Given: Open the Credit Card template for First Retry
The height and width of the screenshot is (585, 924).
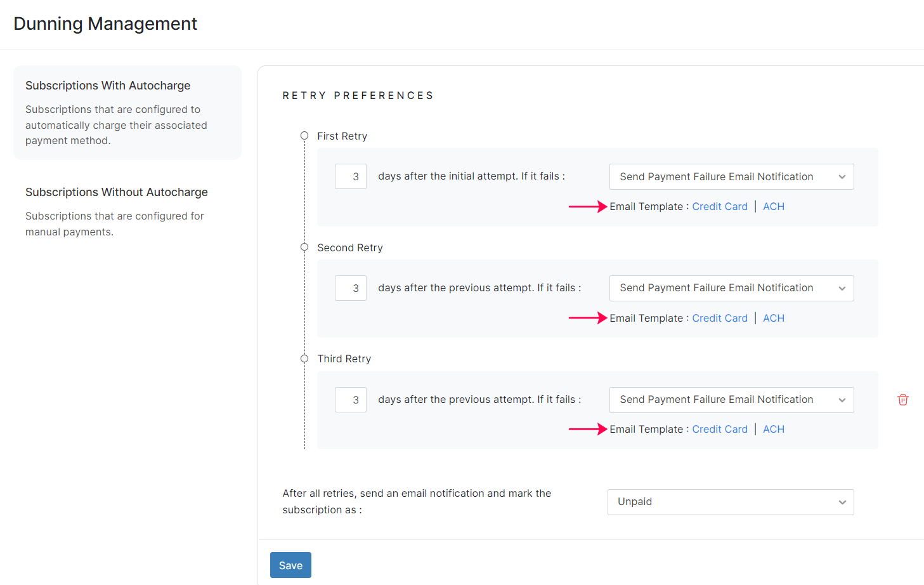Looking at the screenshot, I should pos(720,206).
